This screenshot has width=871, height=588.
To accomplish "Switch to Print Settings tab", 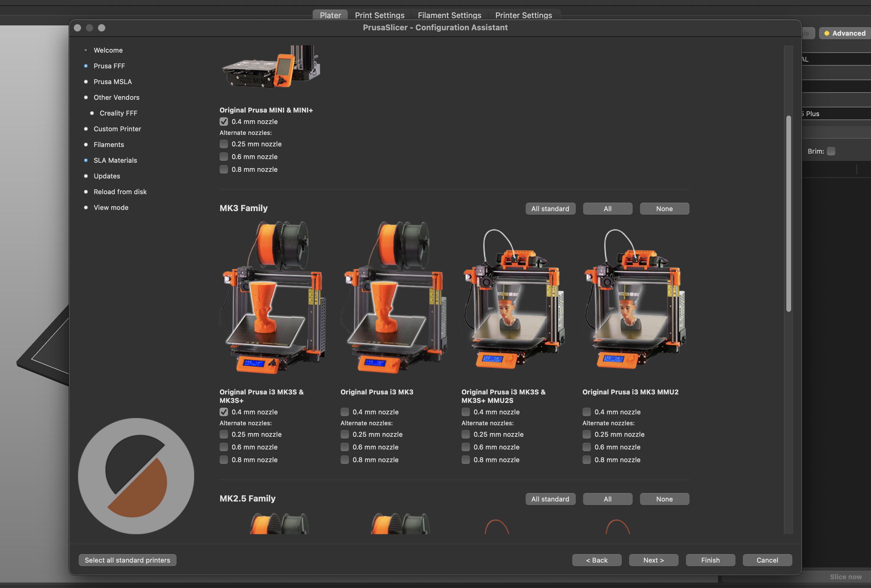I will pyautogui.click(x=380, y=15).
